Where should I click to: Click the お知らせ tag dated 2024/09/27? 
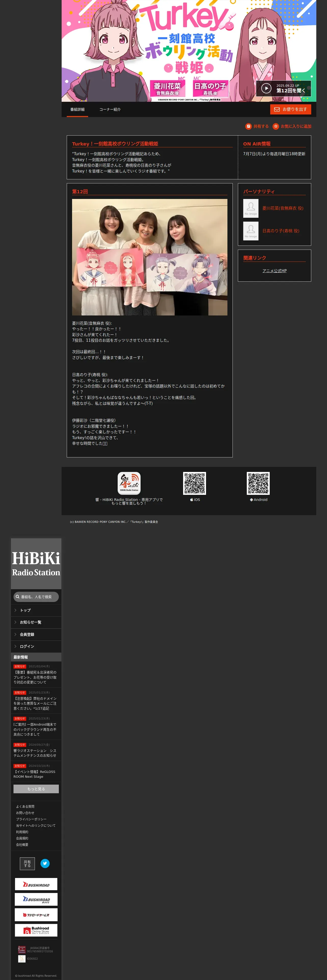click(20, 744)
